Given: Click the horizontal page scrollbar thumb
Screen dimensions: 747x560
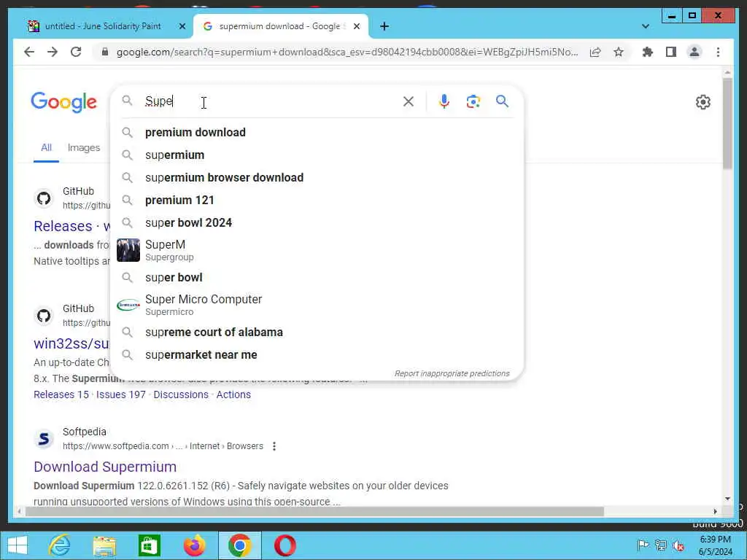Looking at the screenshot, I should [x=314, y=511].
